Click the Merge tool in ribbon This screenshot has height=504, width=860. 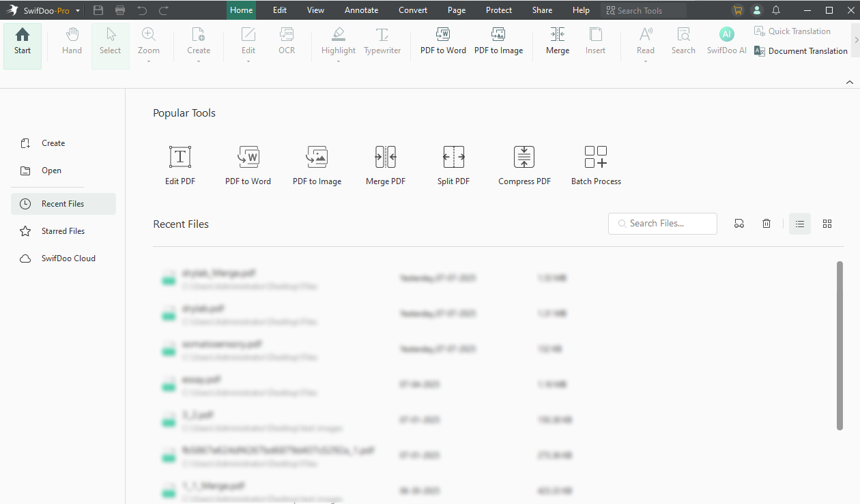point(558,41)
